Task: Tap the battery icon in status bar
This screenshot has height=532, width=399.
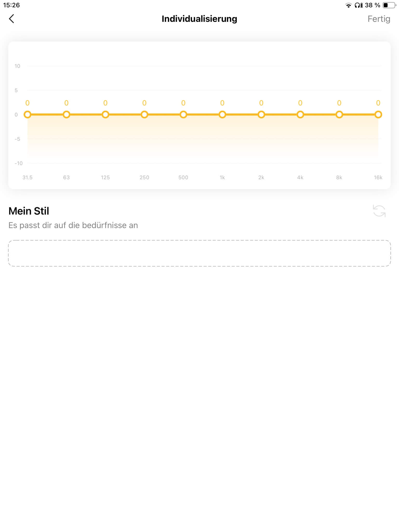Action: click(x=389, y=5)
